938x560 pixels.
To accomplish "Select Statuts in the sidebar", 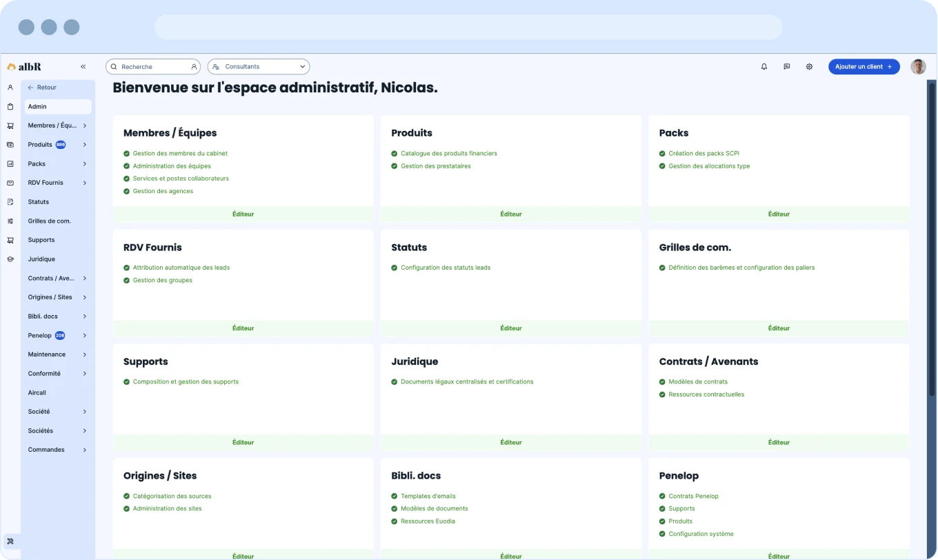I will (39, 202).
